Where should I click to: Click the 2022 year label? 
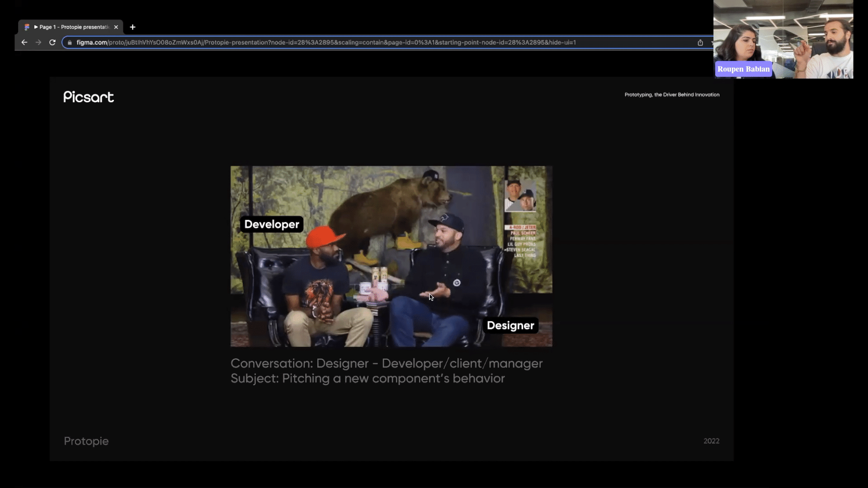click(x=711, y=441)
